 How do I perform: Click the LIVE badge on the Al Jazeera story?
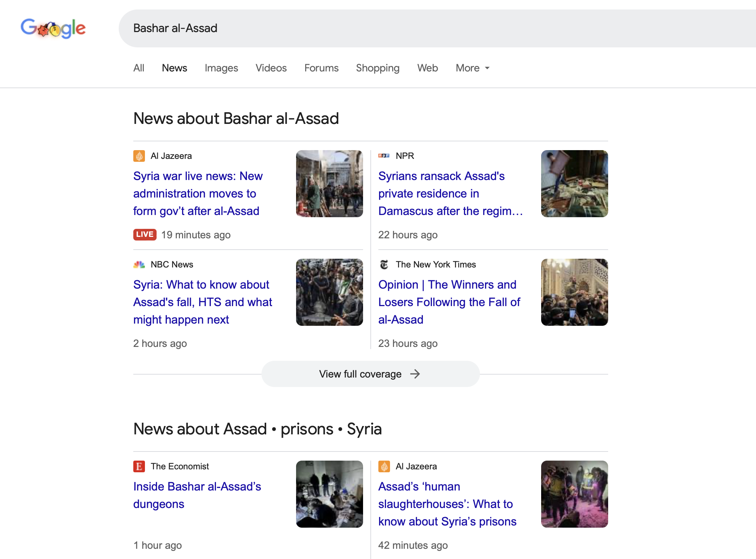[145, 234]
